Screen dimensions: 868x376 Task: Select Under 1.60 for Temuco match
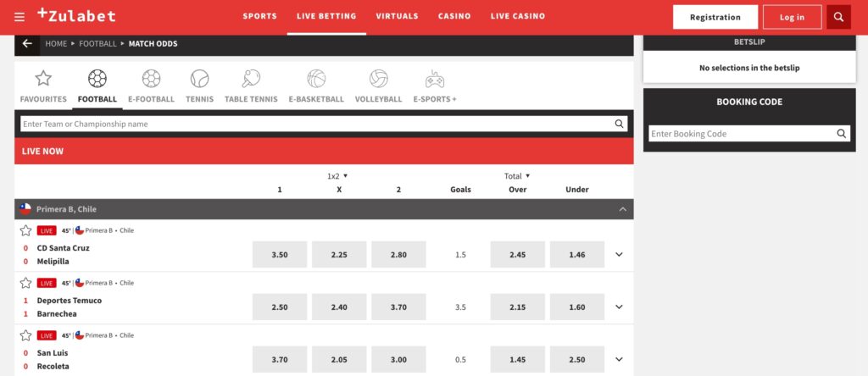(x=576, y=307)
